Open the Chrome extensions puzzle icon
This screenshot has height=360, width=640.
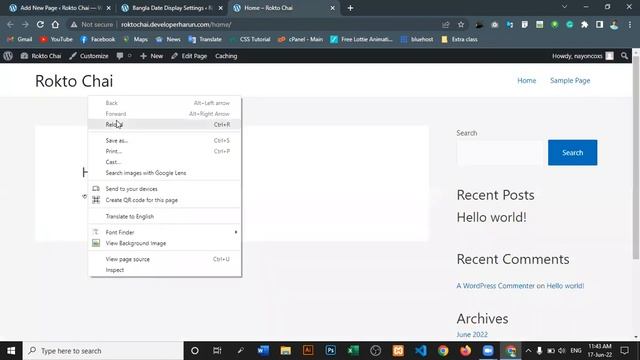pyautogui.click(x=584, y=24)
